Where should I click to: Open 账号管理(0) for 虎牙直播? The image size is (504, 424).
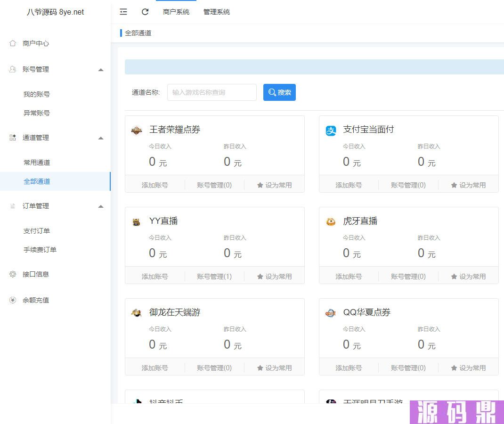coord(408,277)
